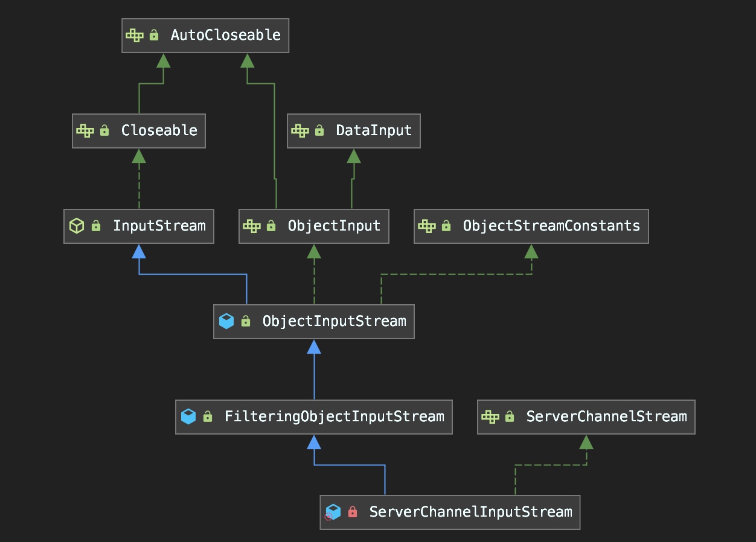The image size is (756, 542).
Task: Click the interface icon beside ServerChannelStream
Action: (x=490, y=416)
